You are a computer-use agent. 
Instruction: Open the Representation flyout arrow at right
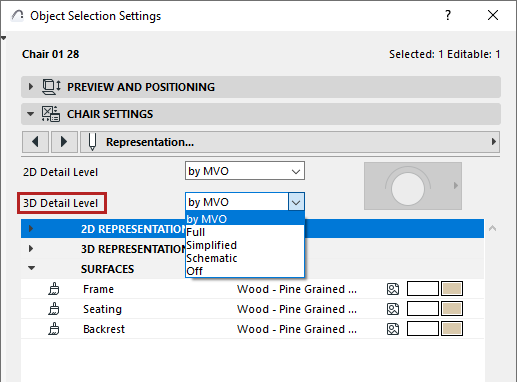(494, 142)
